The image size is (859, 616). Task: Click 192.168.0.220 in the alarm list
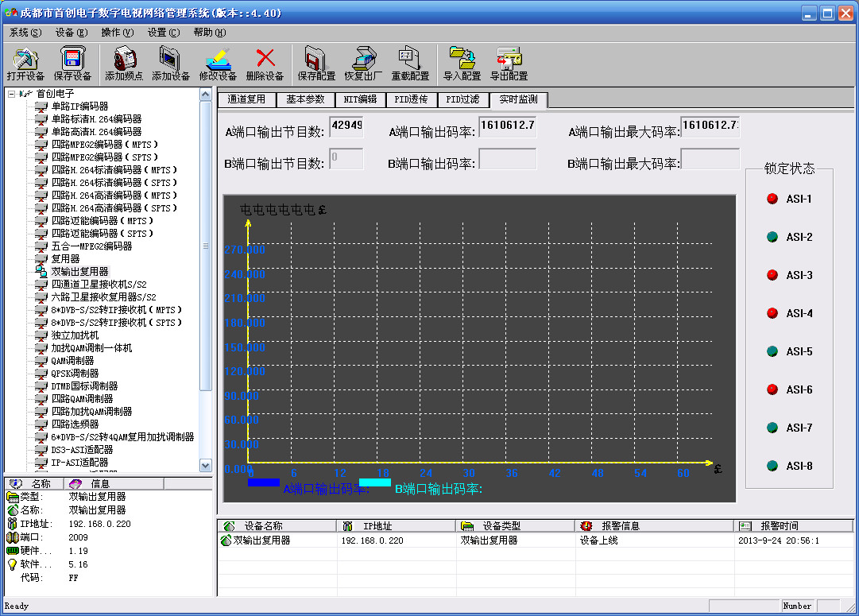pos(373,540)
